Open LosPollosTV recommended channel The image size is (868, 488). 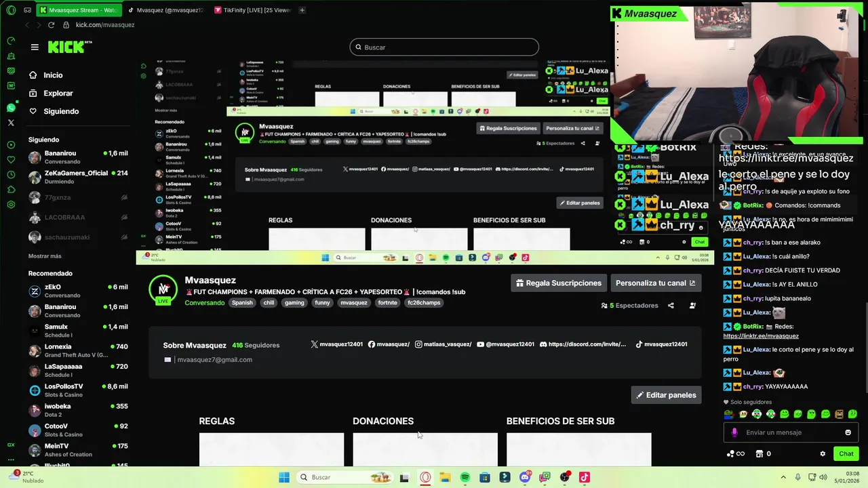pyautogui.click(x=78, y=390)
